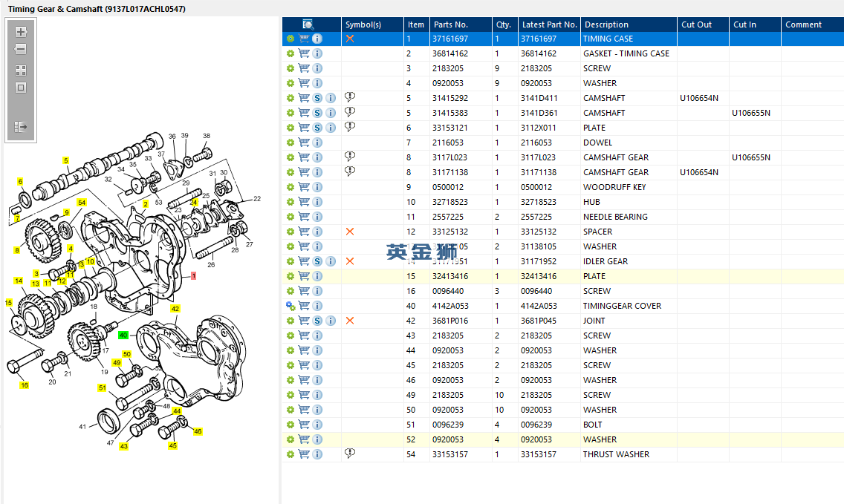Select IDLER GEAR description cell
Screen dimensions: 844x504
(606, 261)
